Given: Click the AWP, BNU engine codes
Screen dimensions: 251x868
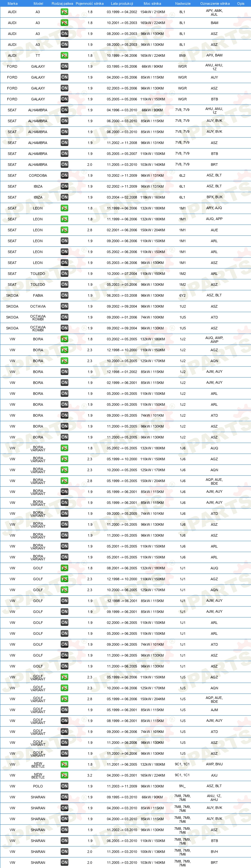Looking at the screenshot, I should coord(214,764).
